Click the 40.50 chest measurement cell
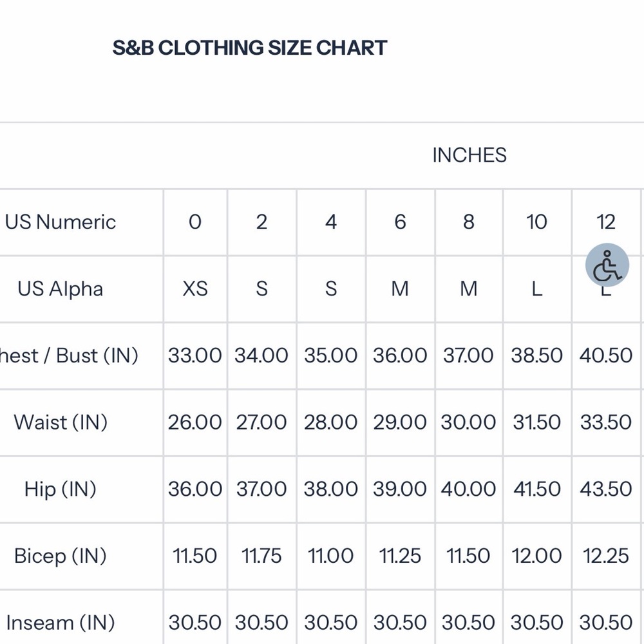The width and height of the screenshot is (644, 644). pyautogui.click(x=606, y=355)
